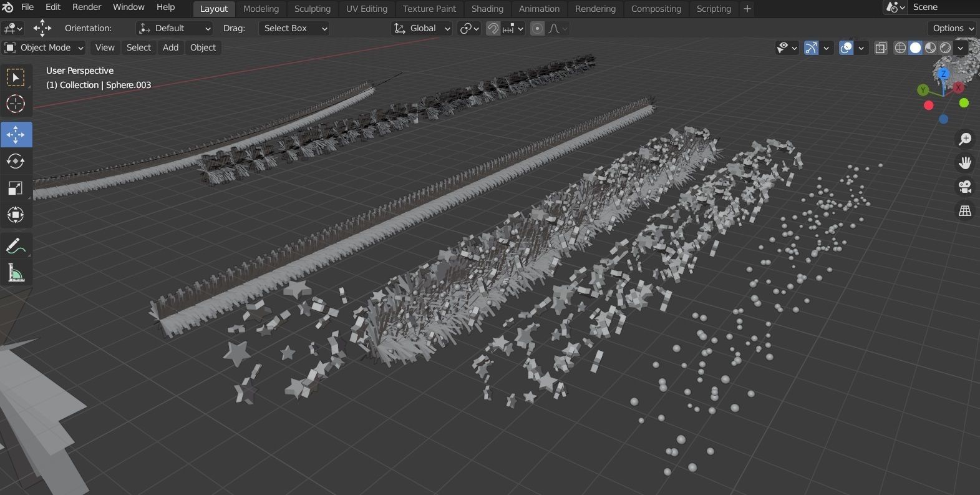Open the Blender logo menu
The image size is (980, 495).
(x=7, y=7)
